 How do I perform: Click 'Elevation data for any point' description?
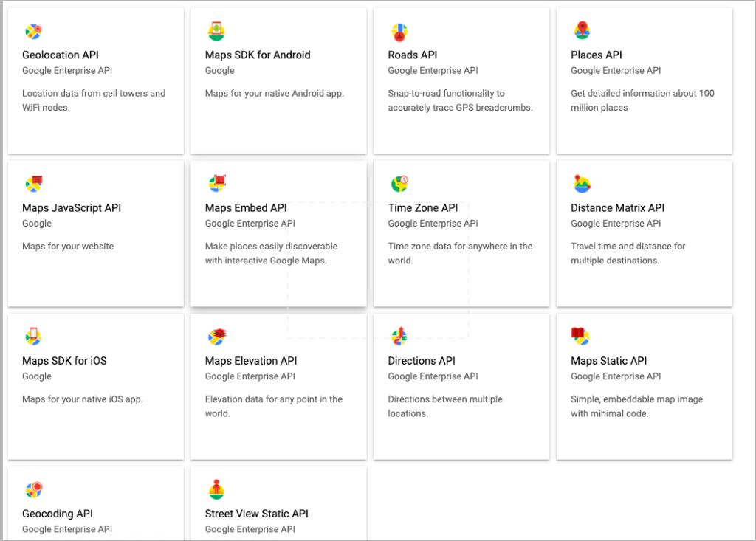tap(273, 406)
